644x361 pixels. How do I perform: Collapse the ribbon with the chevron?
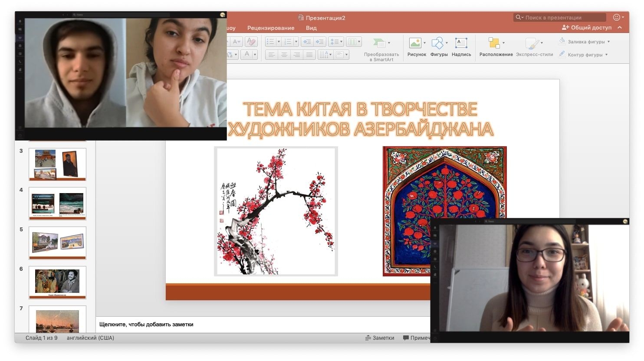pos(620,27)
